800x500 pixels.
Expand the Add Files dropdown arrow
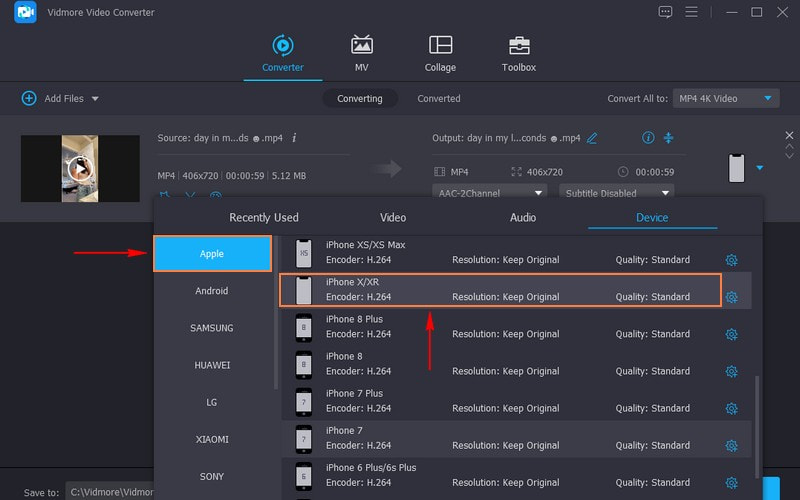[96, 99]
